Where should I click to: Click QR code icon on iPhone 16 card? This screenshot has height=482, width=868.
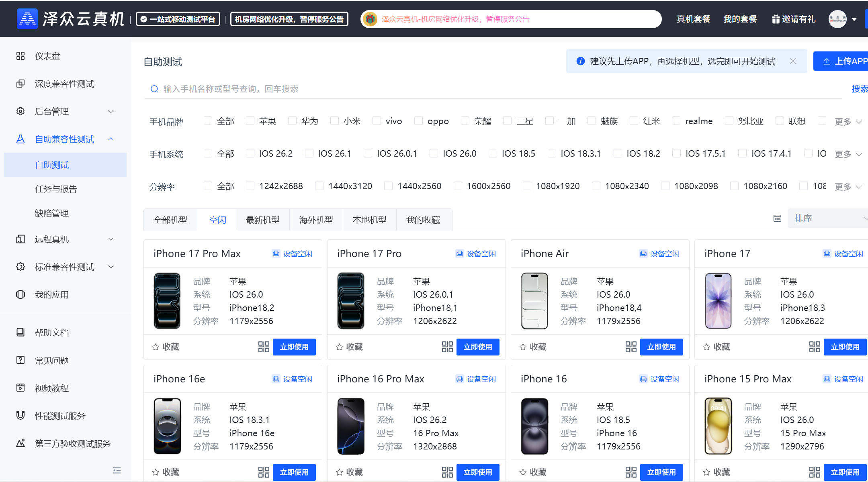631,472
